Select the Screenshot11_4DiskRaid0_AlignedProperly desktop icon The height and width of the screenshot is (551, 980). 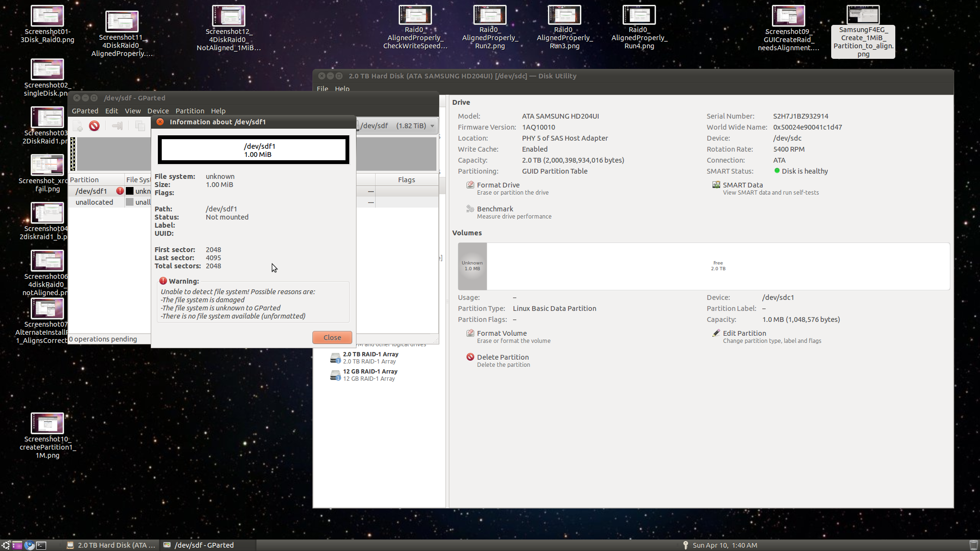122,33
